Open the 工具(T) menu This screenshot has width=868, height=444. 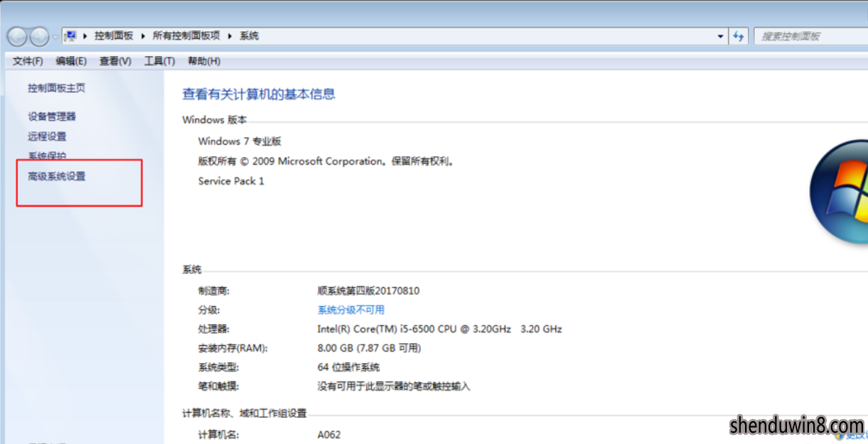tap(159, 61)
